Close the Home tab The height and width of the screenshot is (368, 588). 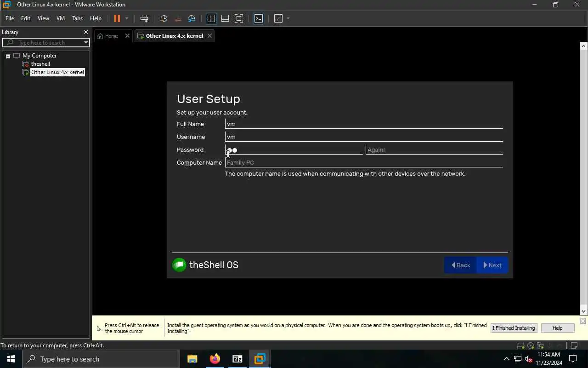pyautogui.click(x=127, y=36)
